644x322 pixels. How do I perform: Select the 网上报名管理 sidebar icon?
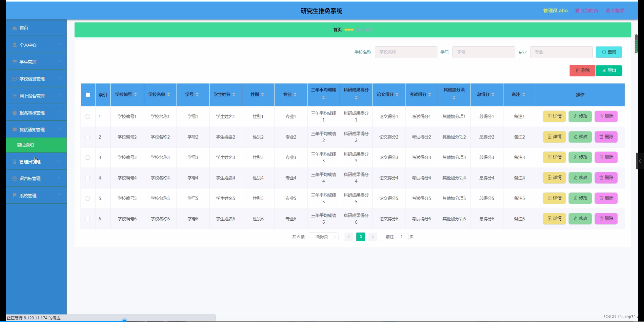pyautogui.click(x=14, y=96)
